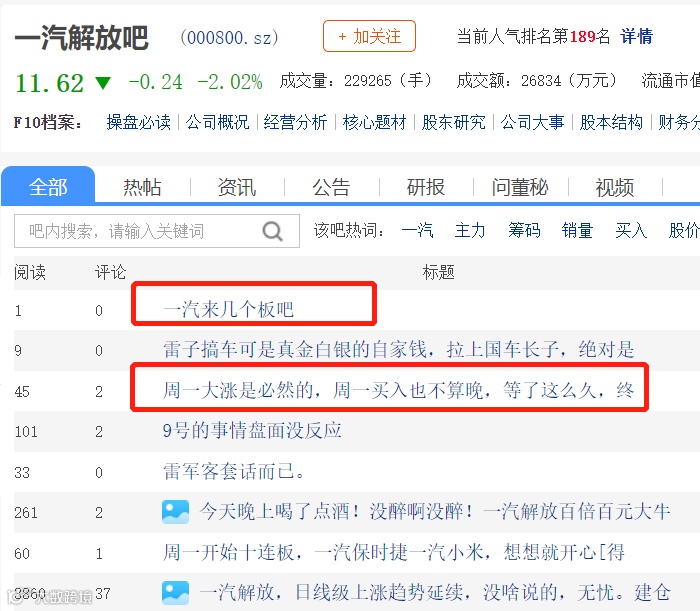Open post 雷军客套话而已

pyautogui.click(x=234, y=472)
